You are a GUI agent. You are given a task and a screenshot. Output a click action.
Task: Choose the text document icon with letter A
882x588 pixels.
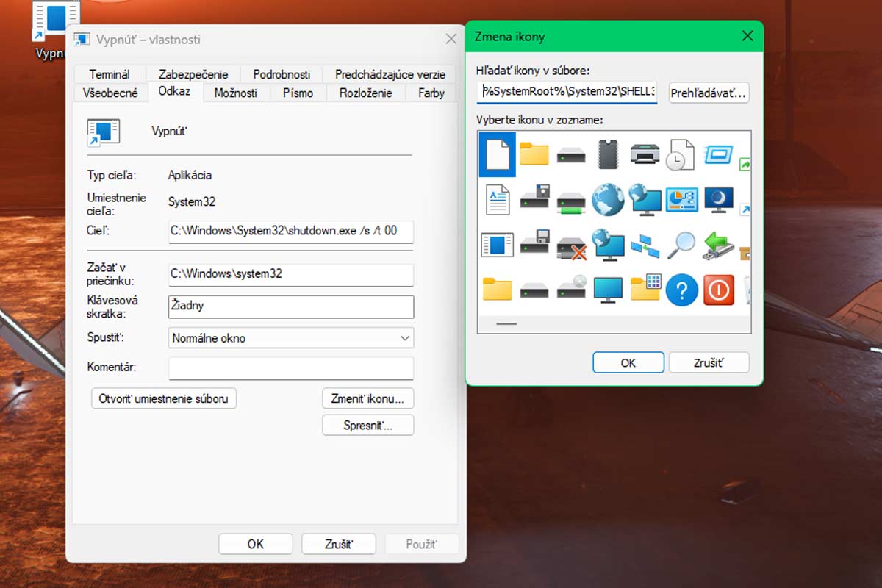click(x=498, y=200)
